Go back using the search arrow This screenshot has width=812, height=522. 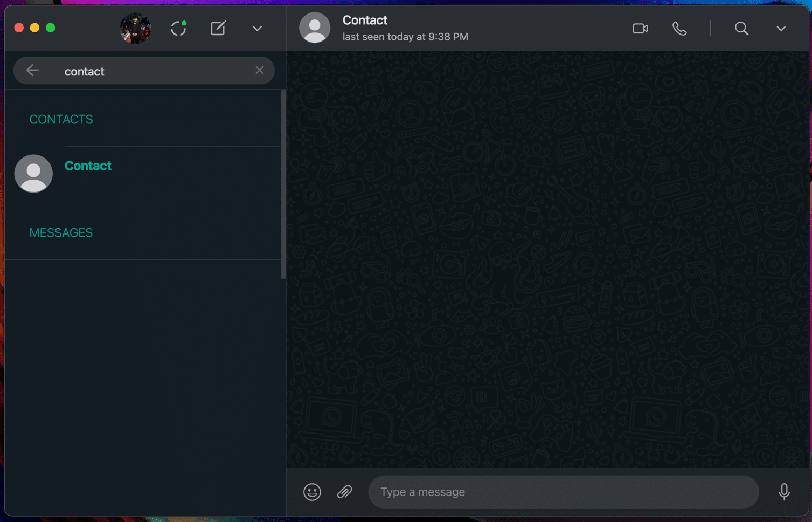pyautogui.click(x=33, y=71)
